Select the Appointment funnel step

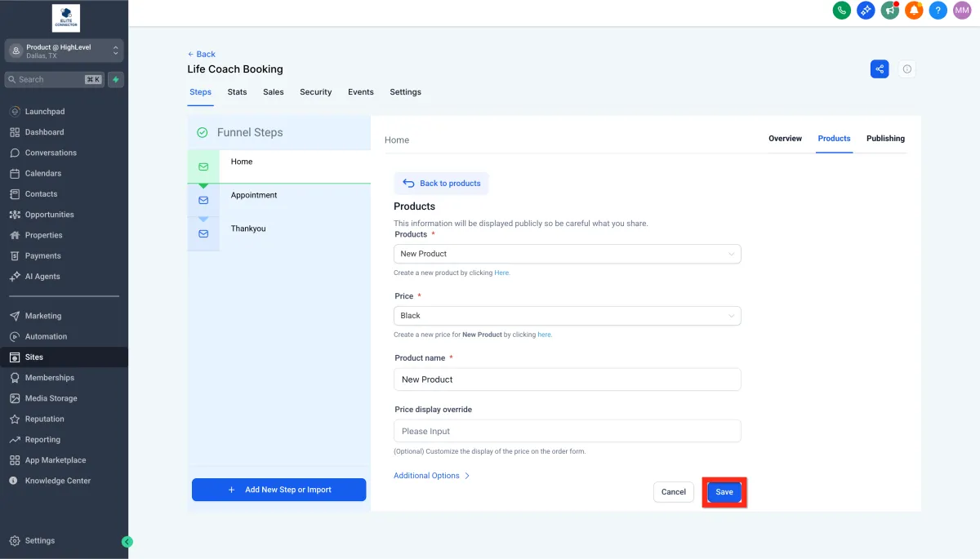pyautogui.click(x=278, y=200)
